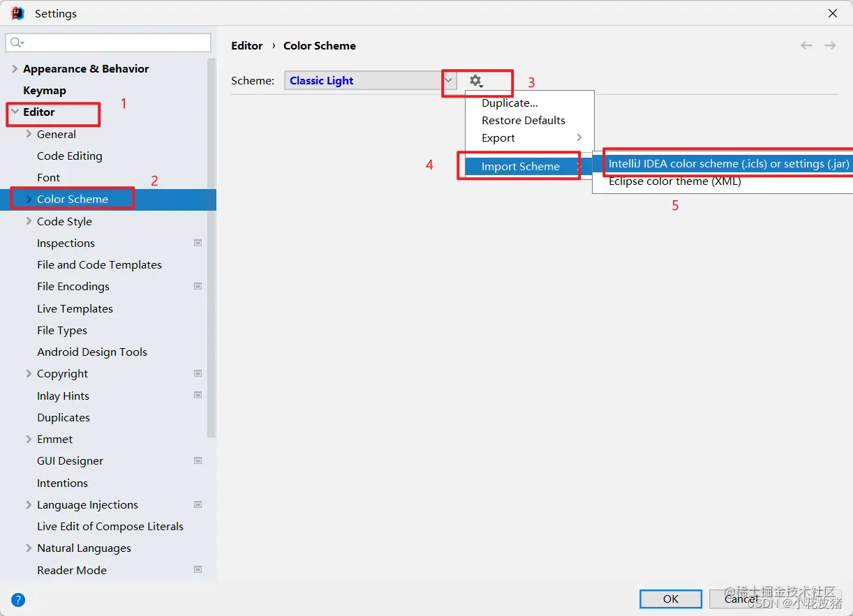Open Duplicates settings

(x=64, y=417)
